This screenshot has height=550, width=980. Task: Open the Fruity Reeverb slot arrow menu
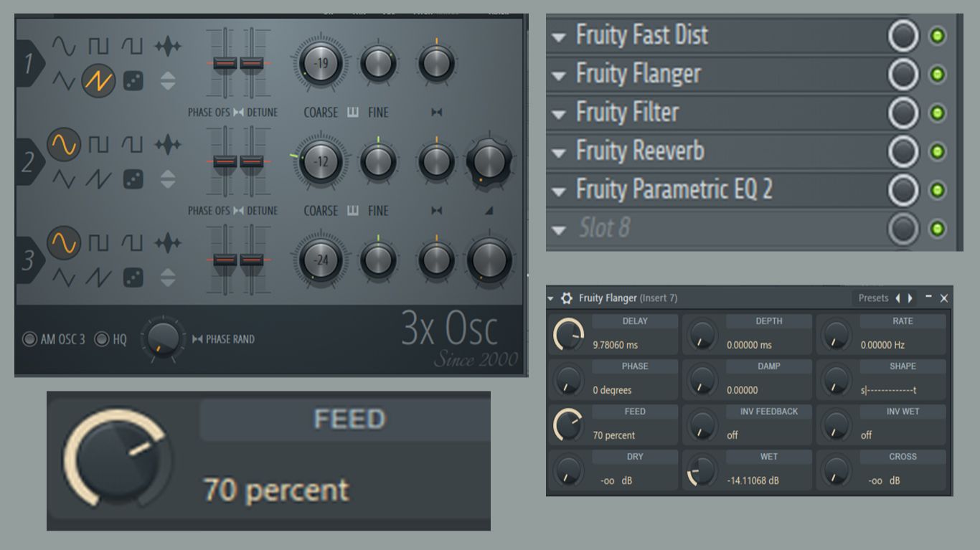click(x=559, y=153)
